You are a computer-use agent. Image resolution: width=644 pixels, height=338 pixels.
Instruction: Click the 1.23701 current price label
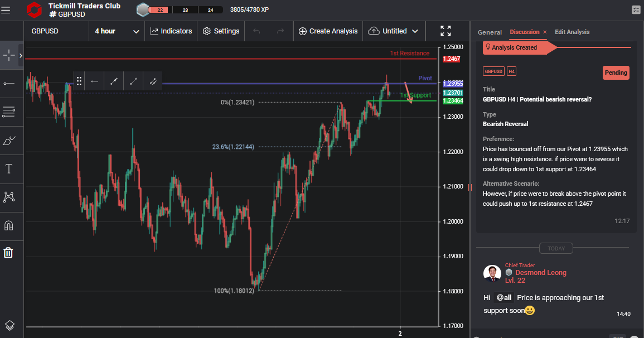click(x=453, y=93)
